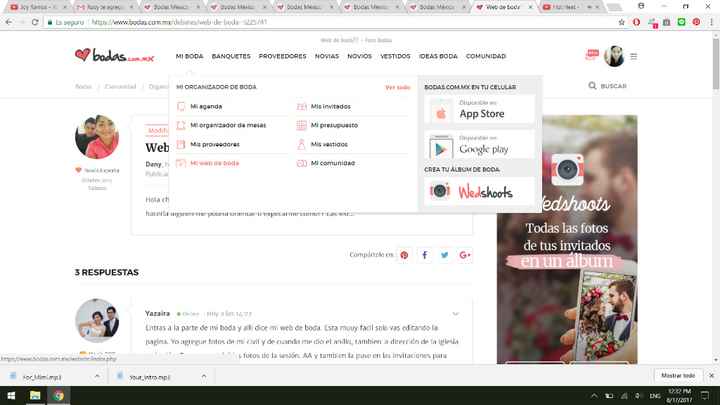Click the Mis proveedores icon

pos(181,144)
